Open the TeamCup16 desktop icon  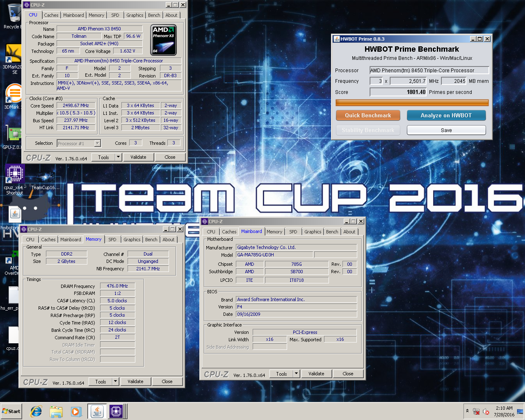(x=45, y=180)
